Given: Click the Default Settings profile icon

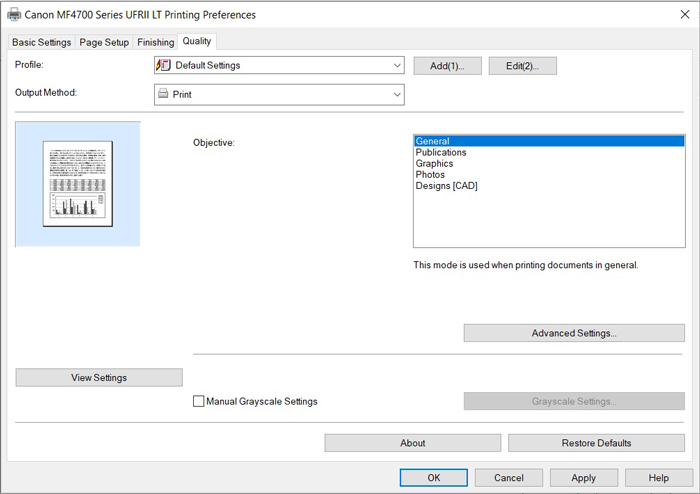Looking at the screenshot, I should pos(163,65).
